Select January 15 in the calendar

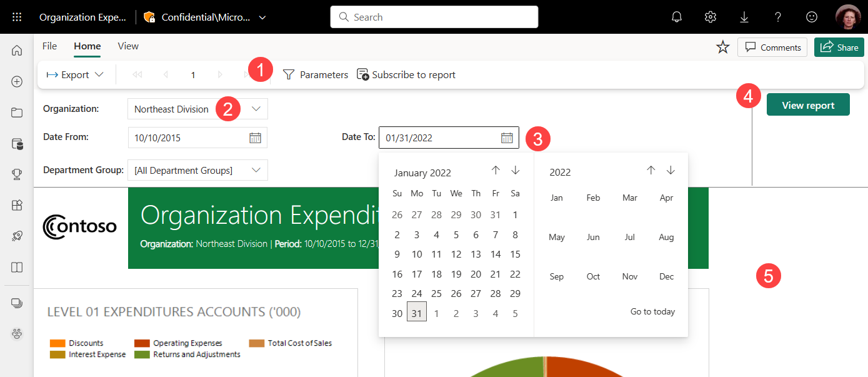click(515, 254)
